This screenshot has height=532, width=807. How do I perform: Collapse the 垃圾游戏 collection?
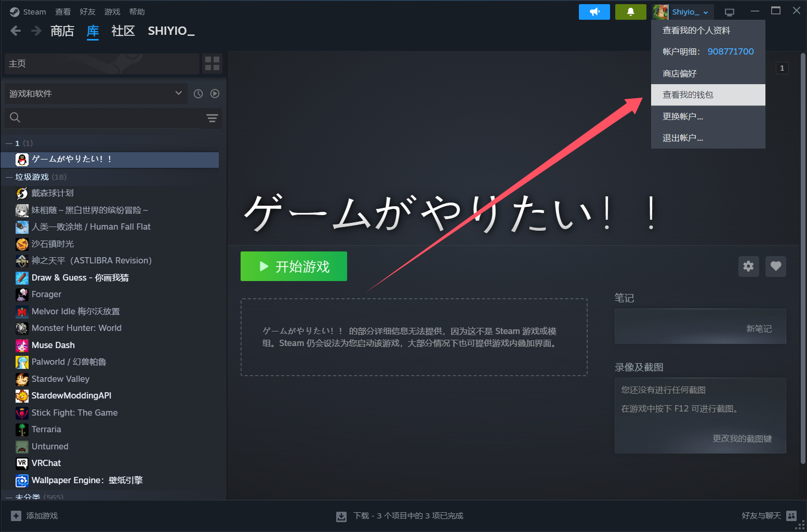(9, 177)
